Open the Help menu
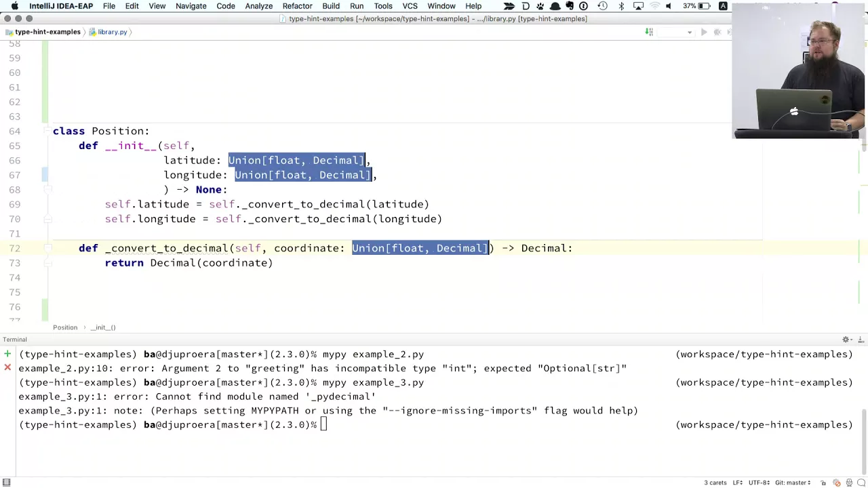 (473, 6)
